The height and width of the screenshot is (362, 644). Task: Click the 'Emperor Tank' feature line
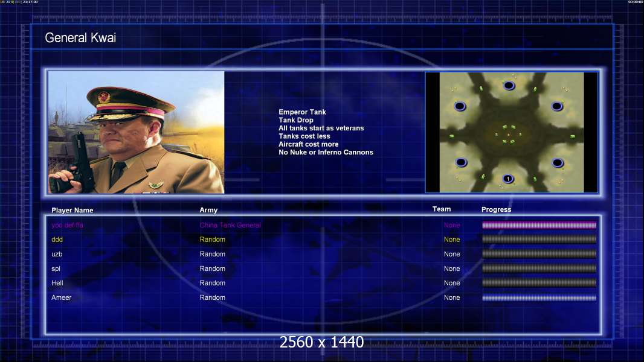302,112
